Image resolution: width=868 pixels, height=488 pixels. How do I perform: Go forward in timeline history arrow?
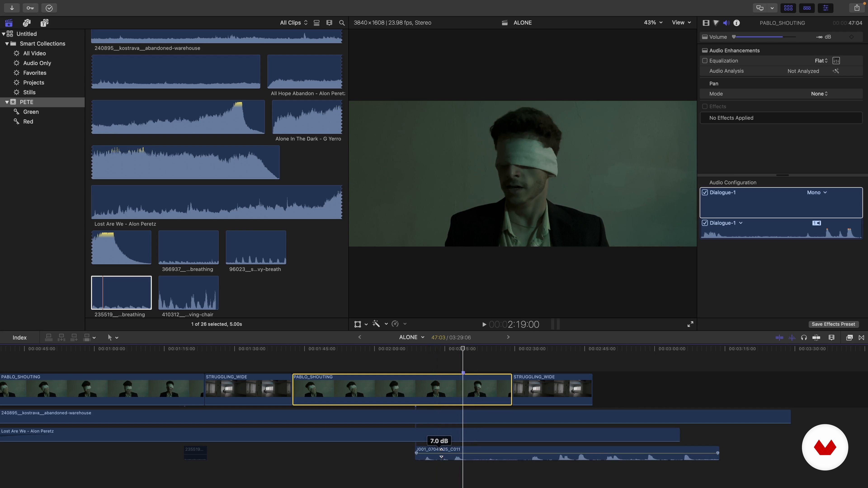coord(508,337)
